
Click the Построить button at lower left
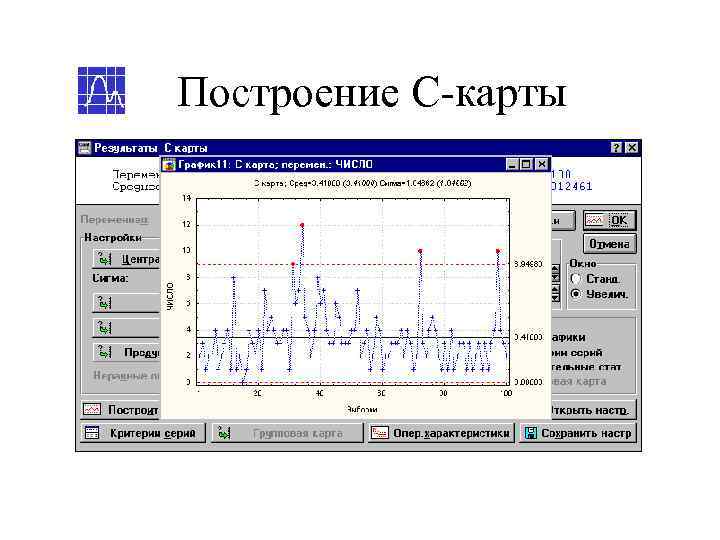[x=120, y=409]
